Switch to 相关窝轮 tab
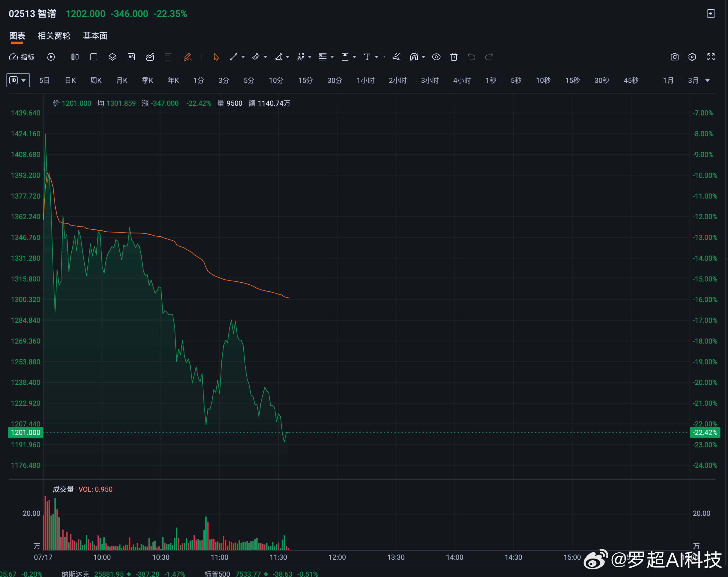 (x=54, y=36)
